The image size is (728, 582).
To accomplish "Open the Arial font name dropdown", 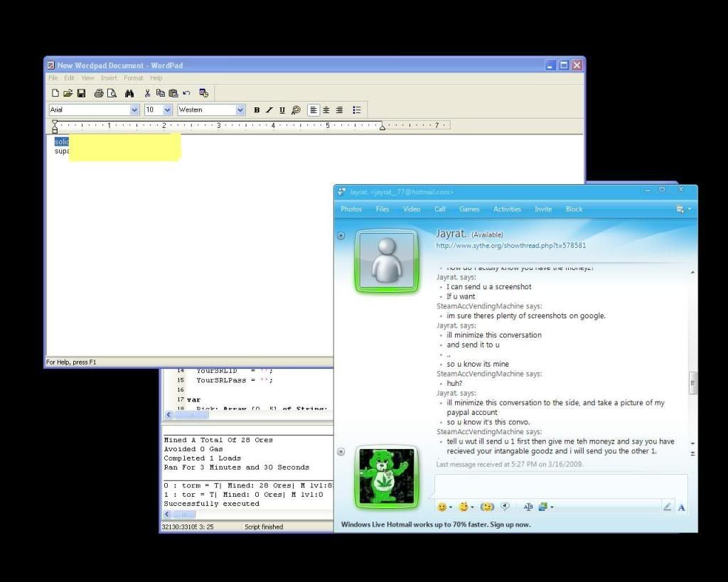I will point(134,110).
